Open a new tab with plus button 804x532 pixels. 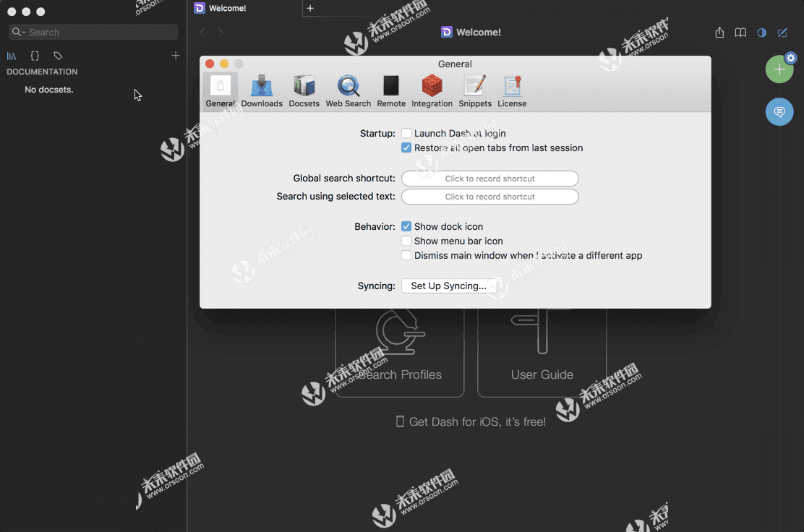(x=310, y=8)
